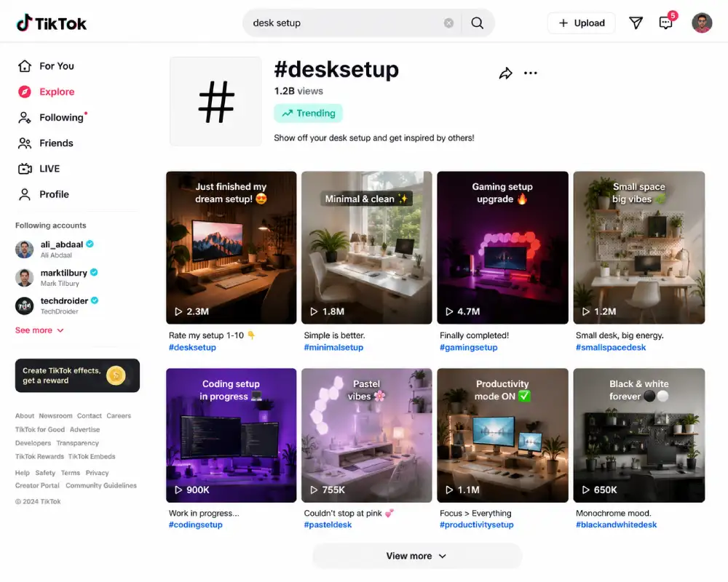The image size is (728, 582).
Task: Play the Pastel vibes video
Action: 367,435
